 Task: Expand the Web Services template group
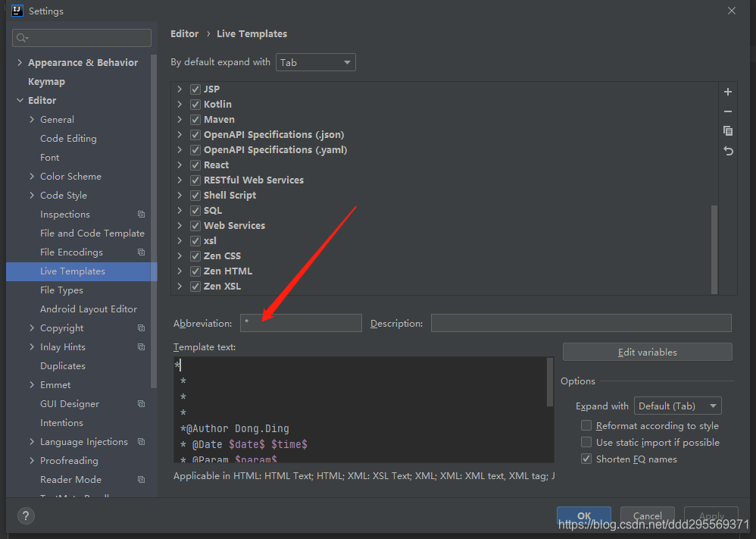click(x=180, y=225)
